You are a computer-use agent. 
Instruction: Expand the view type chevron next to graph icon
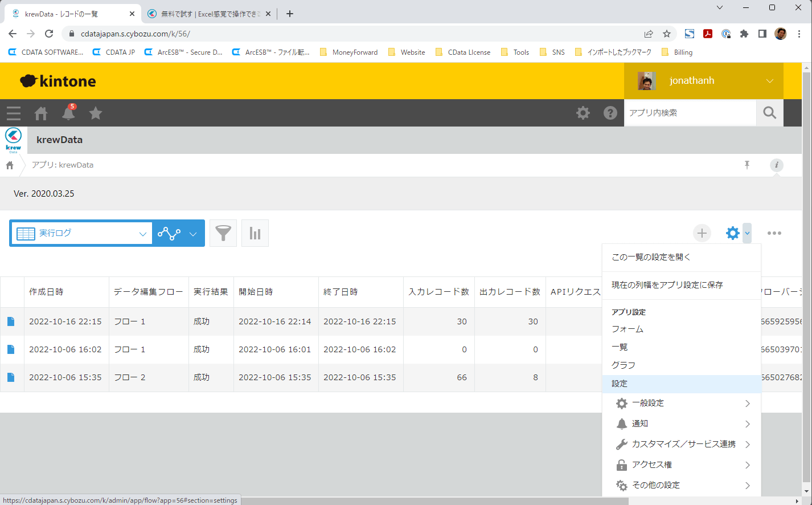coord(193,234)
